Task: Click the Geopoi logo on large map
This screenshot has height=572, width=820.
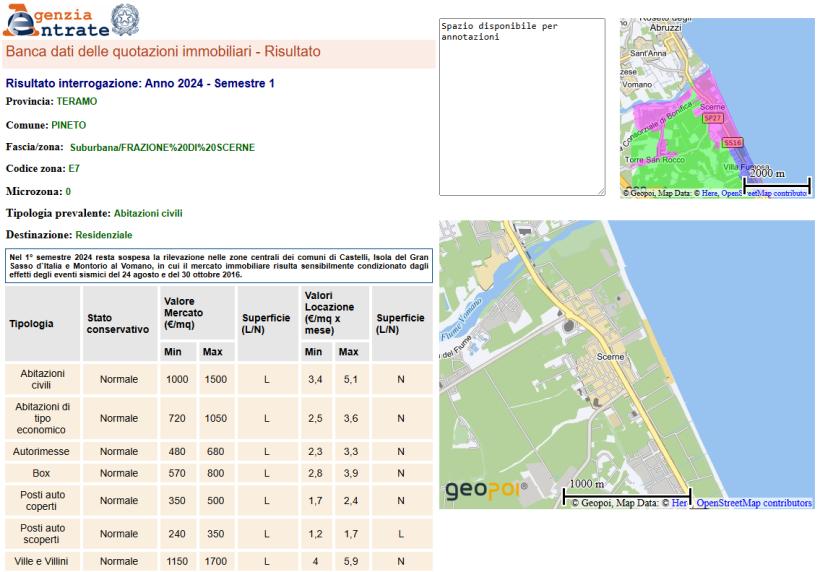Action: [487, 490]
